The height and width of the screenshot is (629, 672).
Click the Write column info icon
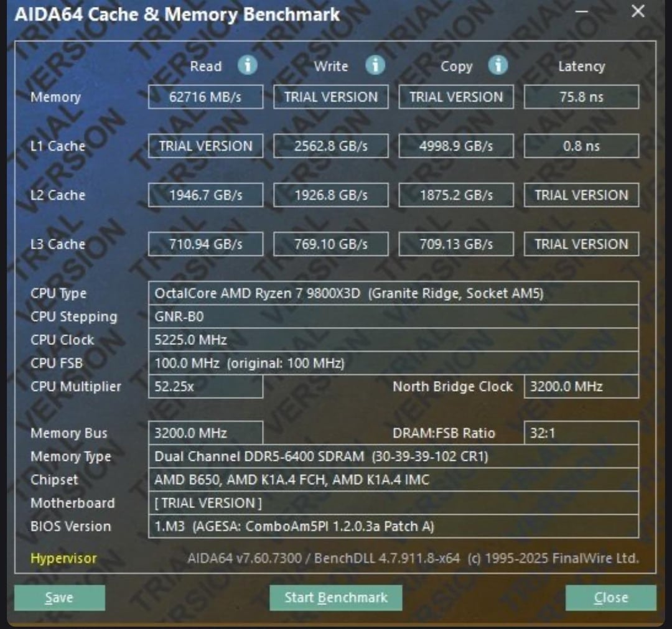[375, 65]
